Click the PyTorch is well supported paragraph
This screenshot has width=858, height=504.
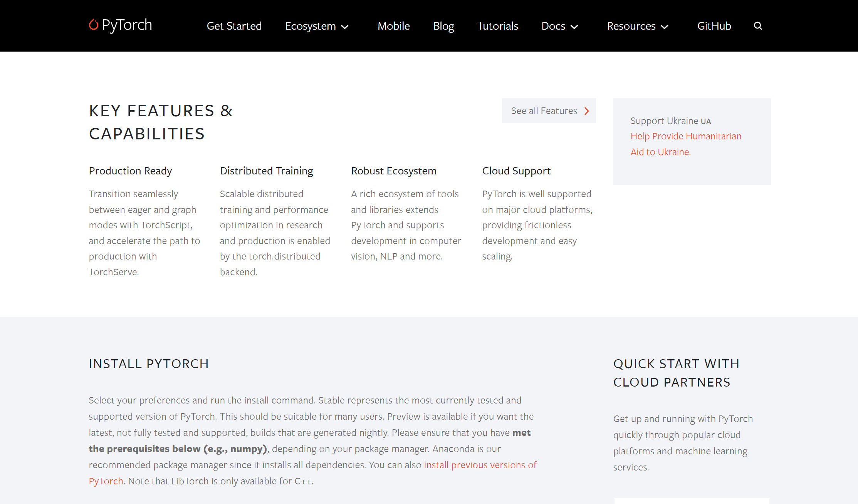(537, 225)
